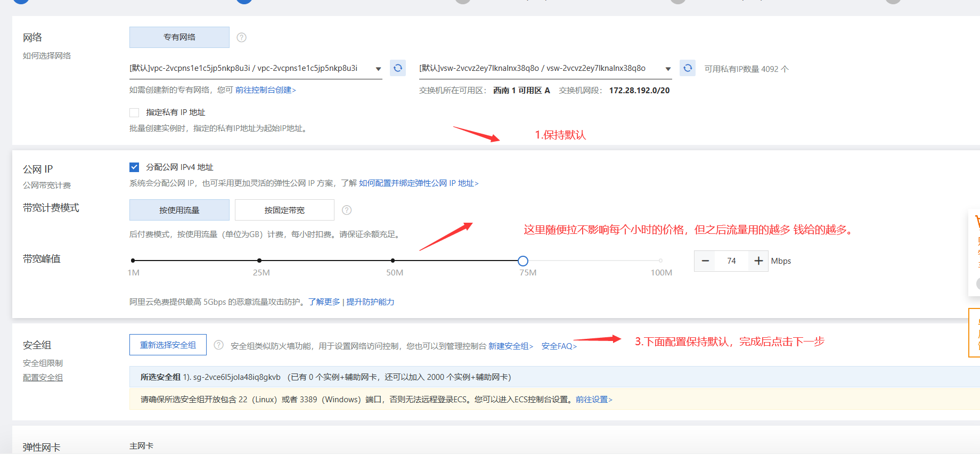Open 如何配置并绑定弹性公网 IP 地址 link
Viewport: 980px width, 455px height.
coord(419,183)
